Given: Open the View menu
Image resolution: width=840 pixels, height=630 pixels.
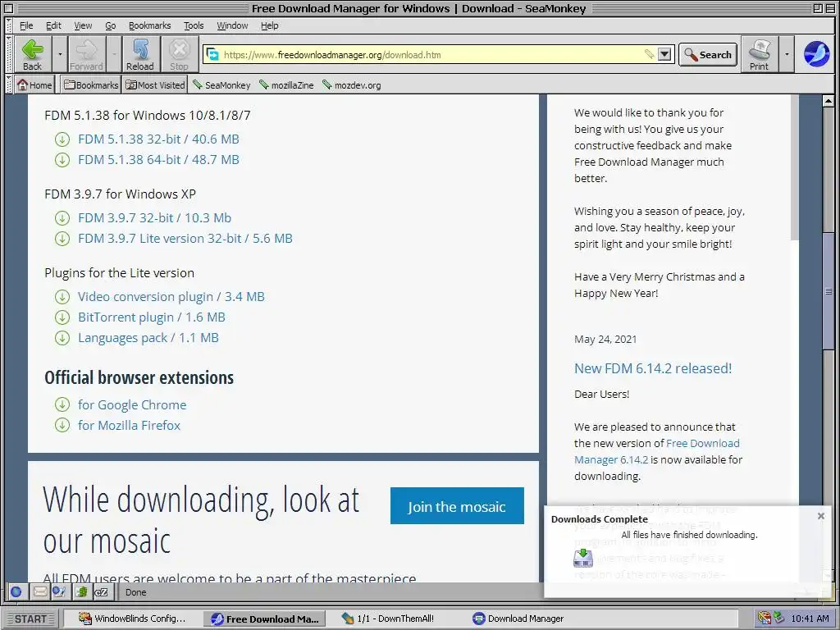Looking at the screenshot, I should [83, 25].
